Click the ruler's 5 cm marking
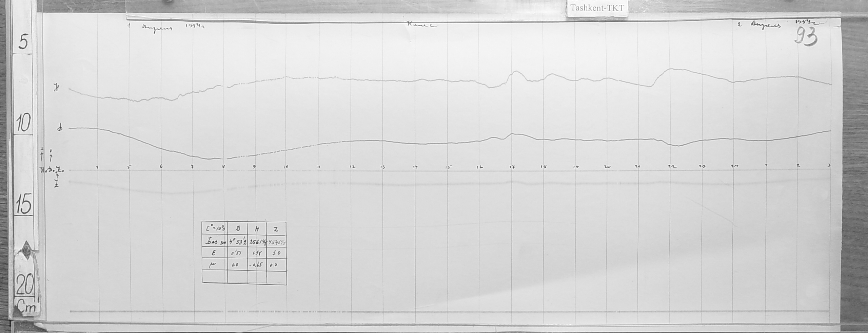The height and width of the screenshot is (333, 868). 23,42
